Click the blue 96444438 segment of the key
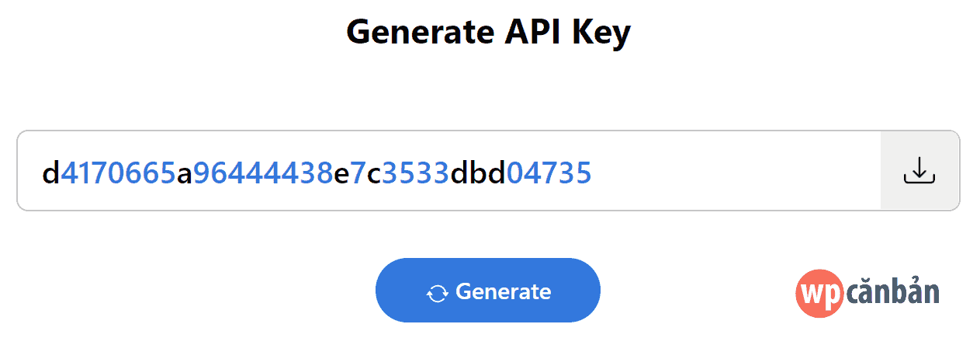 (263, 173)
